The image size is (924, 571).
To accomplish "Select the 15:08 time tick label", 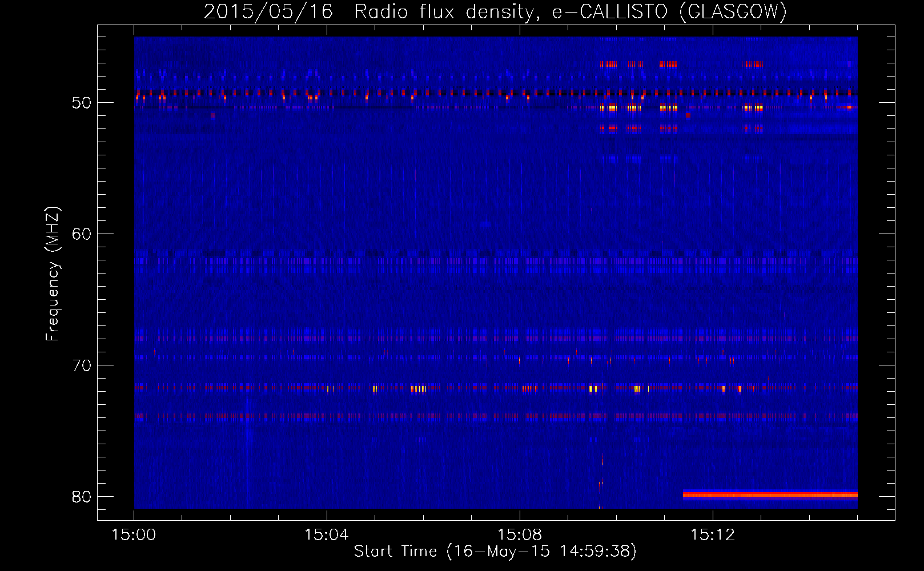I will coord(519,535).
